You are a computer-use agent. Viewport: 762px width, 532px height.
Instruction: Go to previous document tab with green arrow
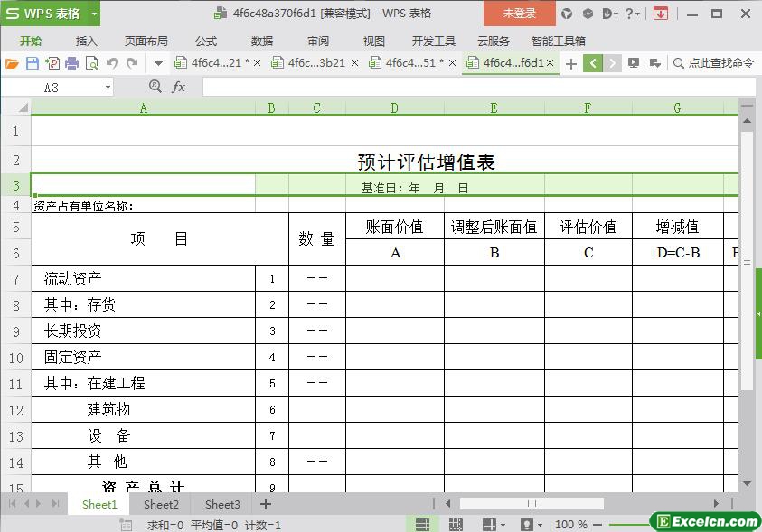pos(593,63)
